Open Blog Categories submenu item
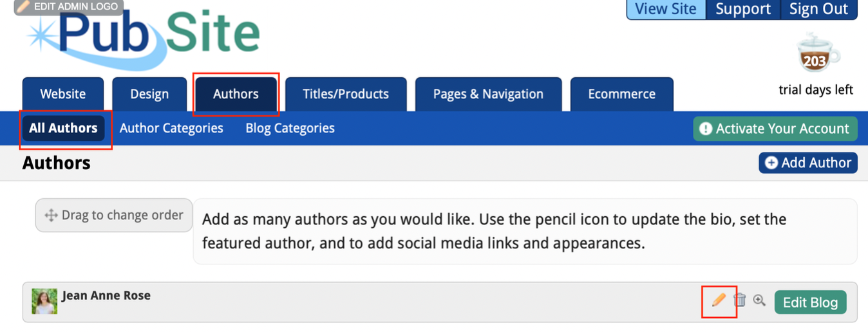 (x=290, y=128)
